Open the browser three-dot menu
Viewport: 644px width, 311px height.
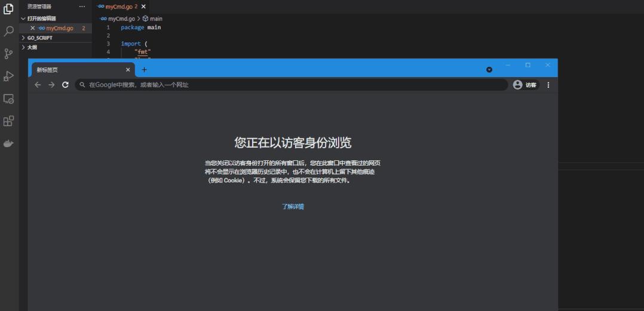tap(548, 85)
